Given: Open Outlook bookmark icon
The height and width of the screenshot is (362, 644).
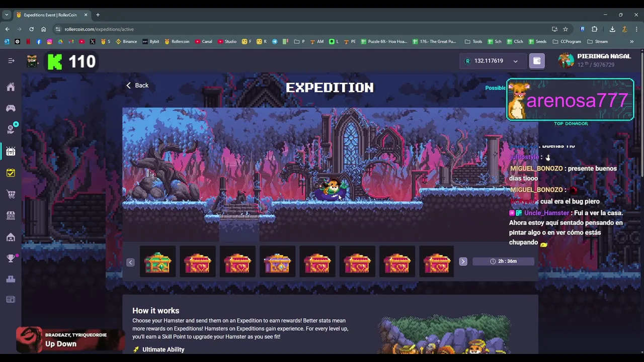Looking at the screenshot, I should click(7, 42).
